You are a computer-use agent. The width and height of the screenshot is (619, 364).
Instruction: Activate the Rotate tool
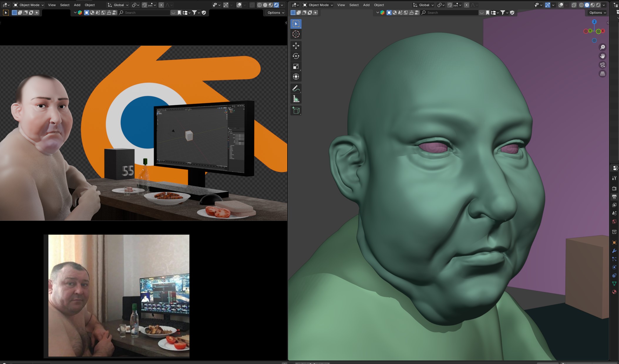pos(296,56)
